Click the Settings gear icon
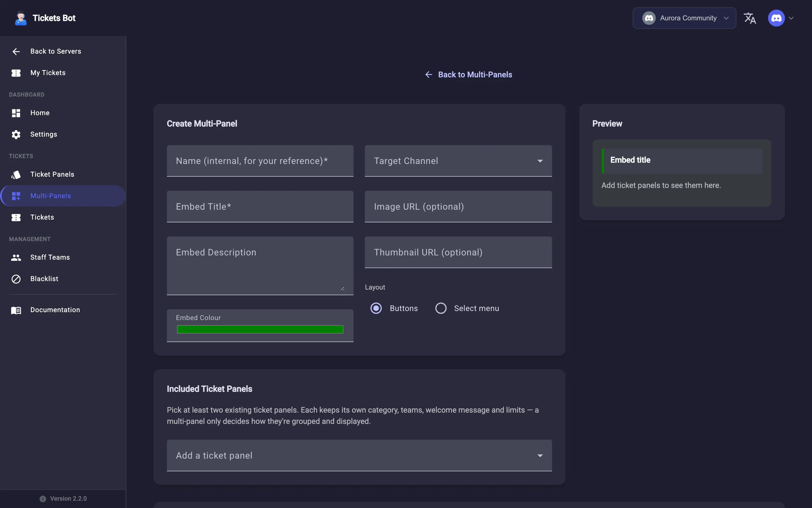812x508 pixels. point(16,134)
